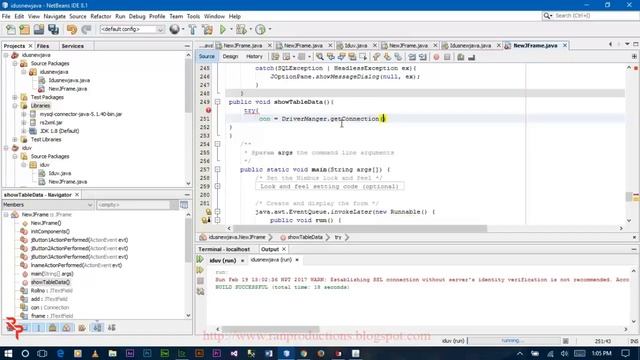Collapse the idusnewjava project node
Viewport: 640px width, 360px height.
pos(6,55)
